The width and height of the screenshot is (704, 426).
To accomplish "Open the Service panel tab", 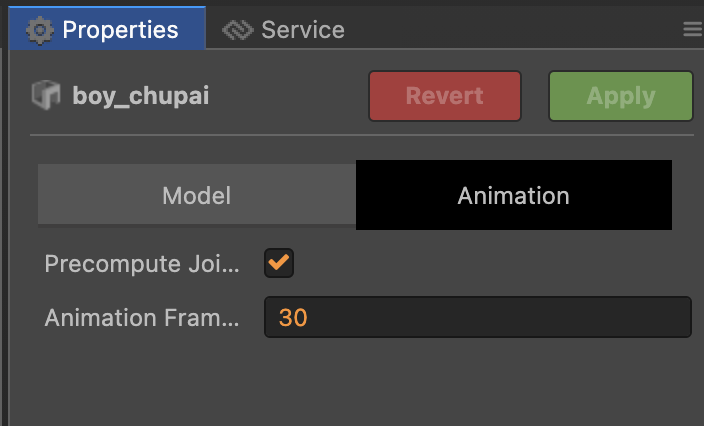I will [283, 30].
